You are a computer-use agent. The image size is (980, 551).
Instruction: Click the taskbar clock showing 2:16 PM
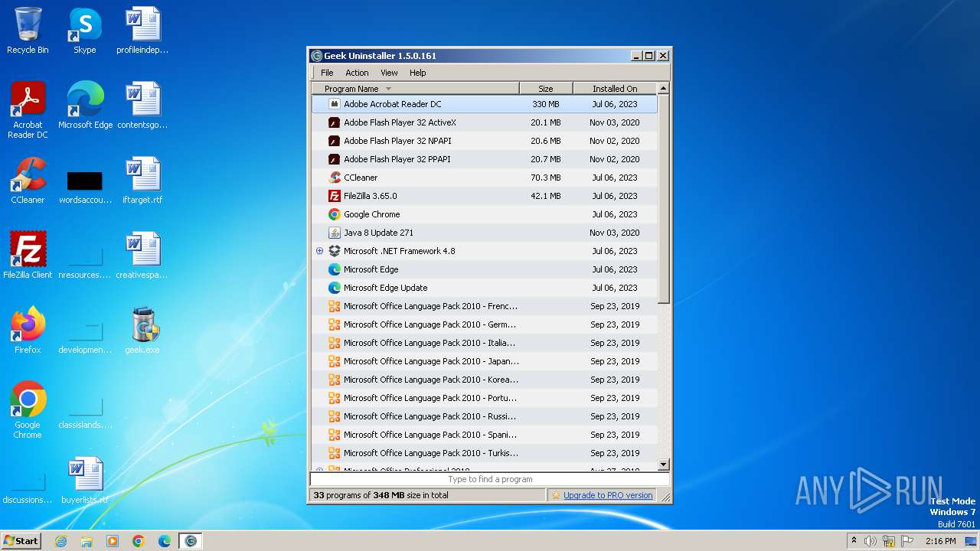point(940,541)
